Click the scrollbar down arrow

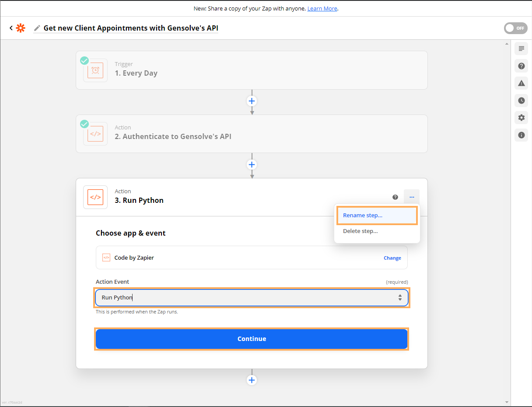coord(507,402)
